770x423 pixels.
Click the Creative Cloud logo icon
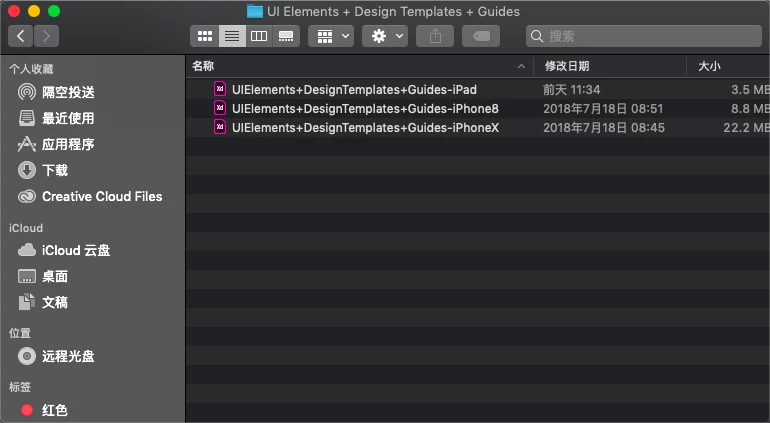(27, 196)
